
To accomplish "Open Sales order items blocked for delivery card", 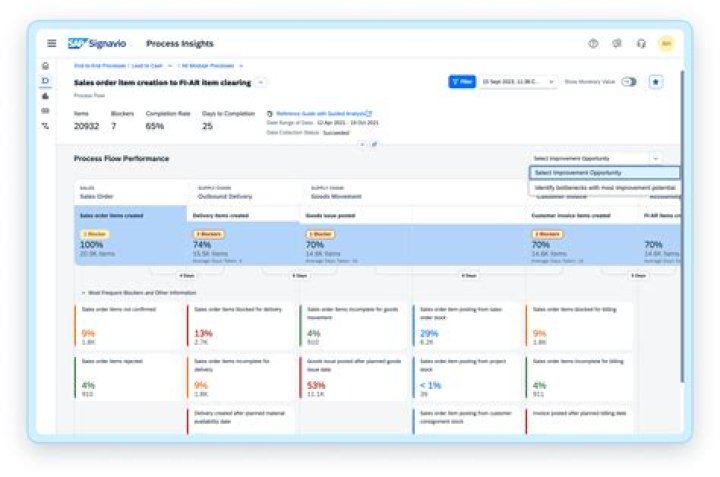I will tap(241, 325).
